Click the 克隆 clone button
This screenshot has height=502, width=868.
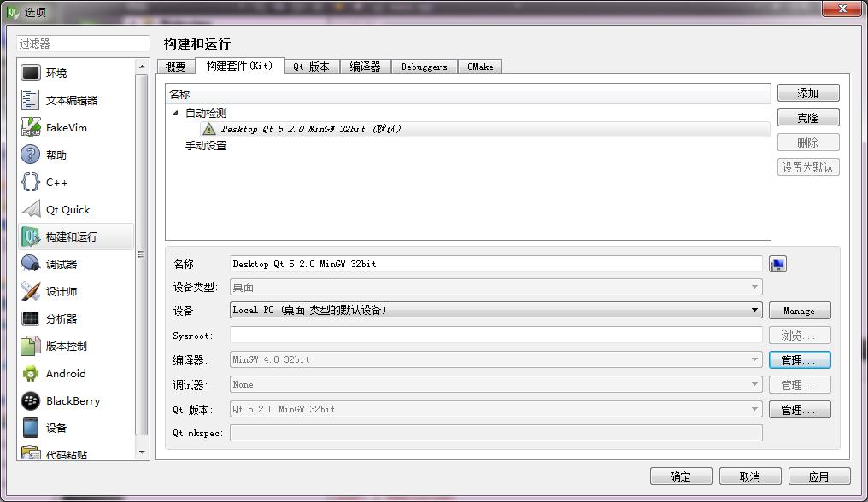tap(807, 118)
